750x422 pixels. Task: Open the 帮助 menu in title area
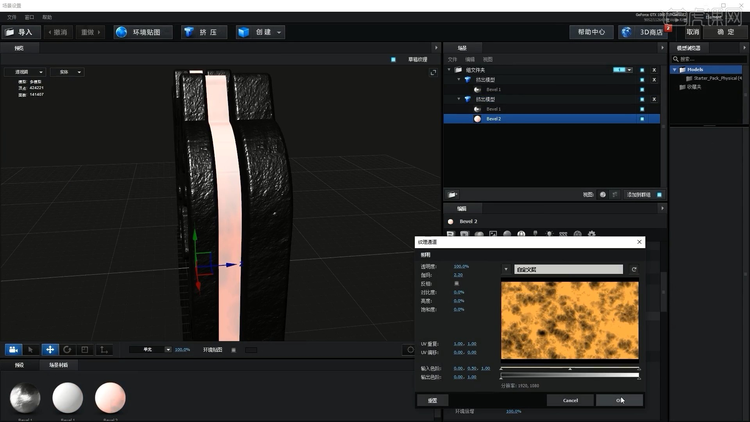[x=47, y=17]
